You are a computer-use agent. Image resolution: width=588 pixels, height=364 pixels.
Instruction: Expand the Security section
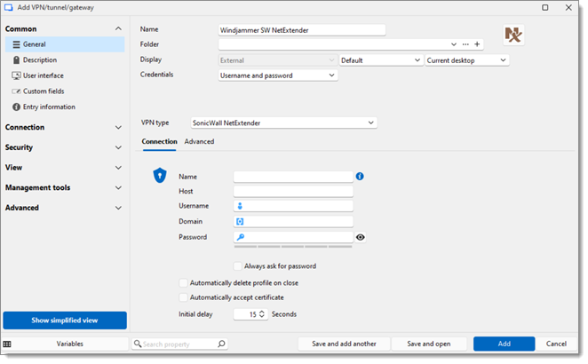[x=118, y=147]
